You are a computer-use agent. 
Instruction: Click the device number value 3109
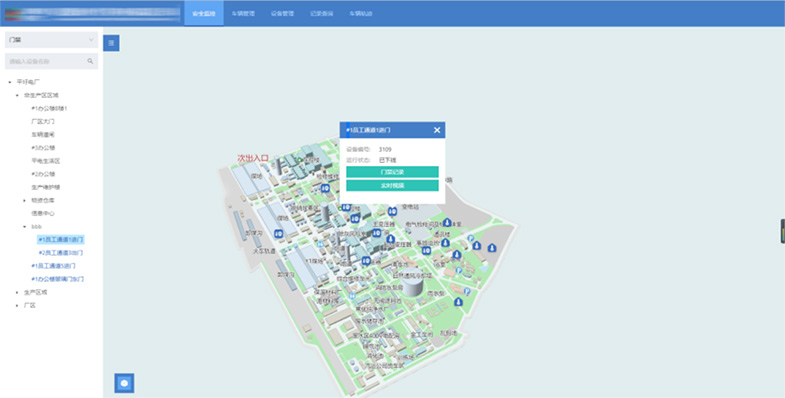[x=385, y=149]
